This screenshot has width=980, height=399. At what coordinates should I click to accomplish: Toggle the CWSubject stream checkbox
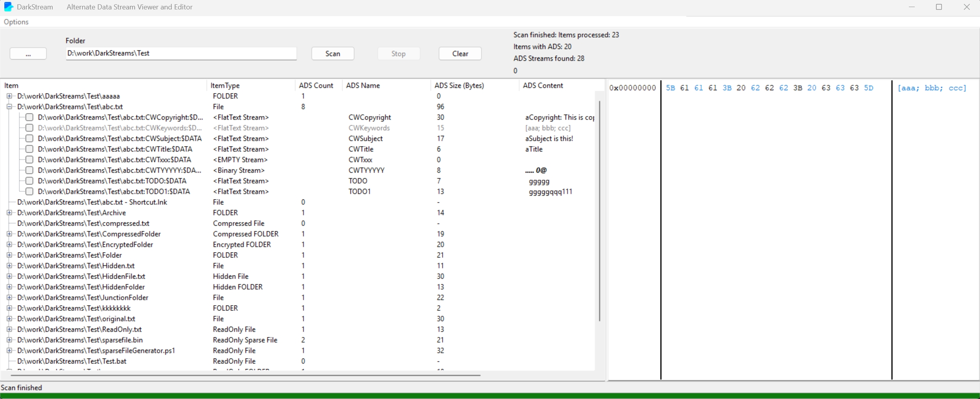click(29, 139)
